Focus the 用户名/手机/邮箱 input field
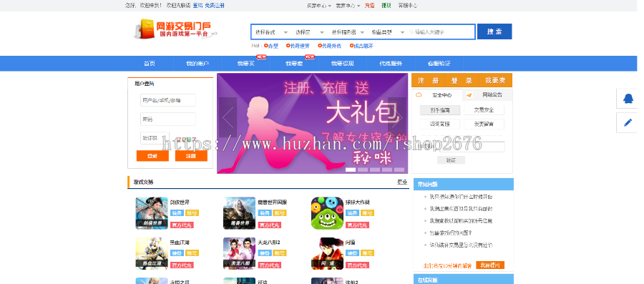644x284 pixels. (168, 100)
